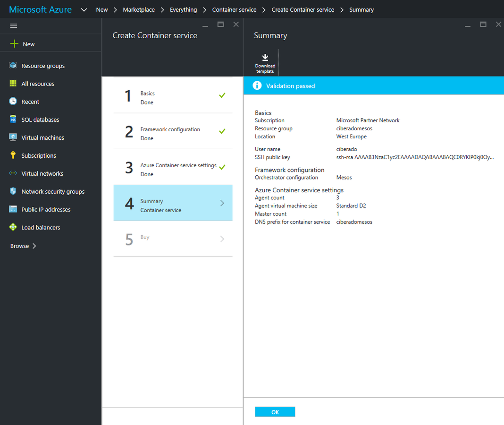Select step 2 Framework configuration

point(173,131)
